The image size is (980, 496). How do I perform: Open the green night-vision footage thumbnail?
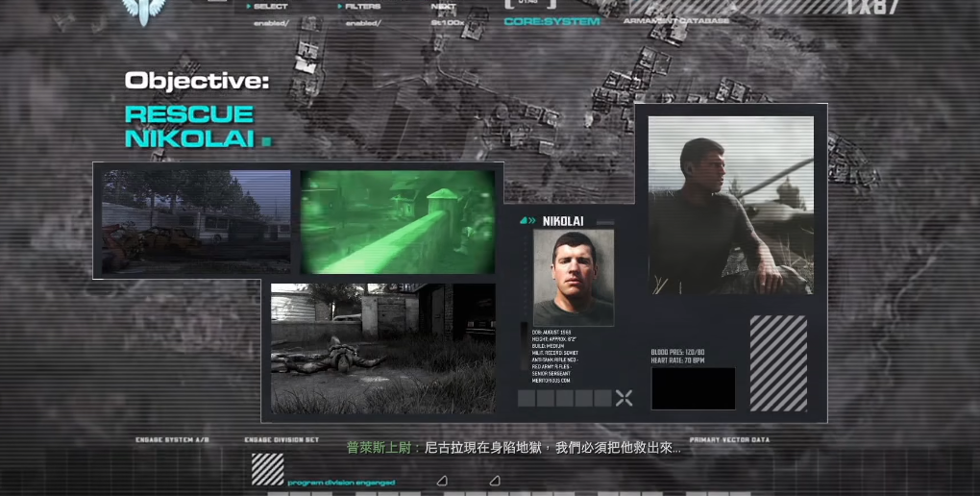click(398, 222)
